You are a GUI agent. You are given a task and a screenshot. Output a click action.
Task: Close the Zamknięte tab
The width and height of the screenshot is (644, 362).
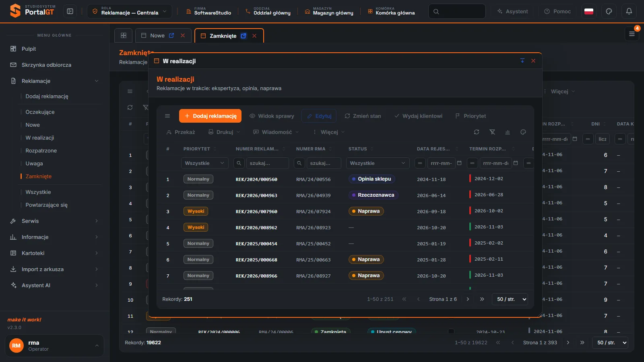pos(254,36)
